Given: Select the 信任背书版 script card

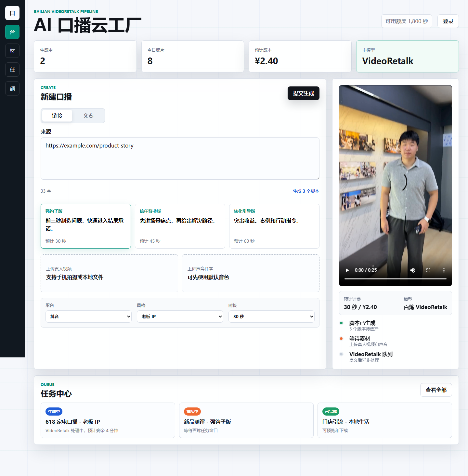Looking at the screenshot, I should pos(180,226).
